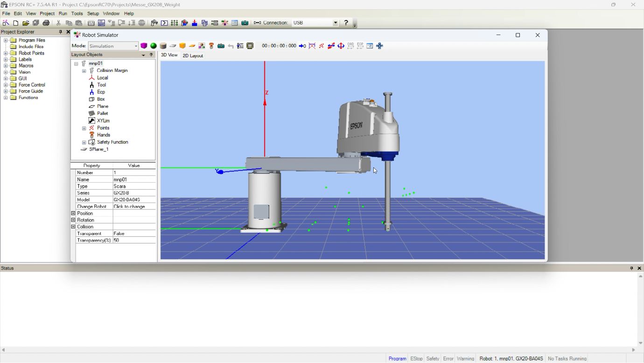Expand the Safety Function node
Viewport: 644px width, 363px height.
coord(84,142)
